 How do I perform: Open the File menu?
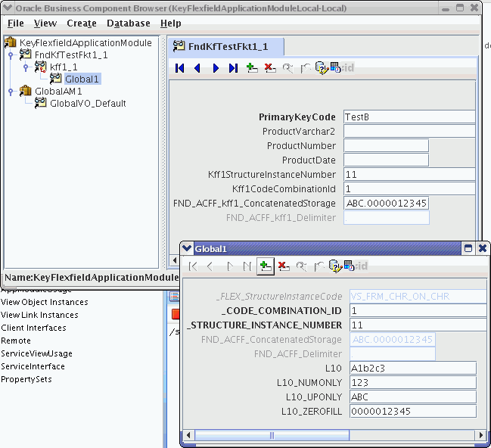coord(16,23)
